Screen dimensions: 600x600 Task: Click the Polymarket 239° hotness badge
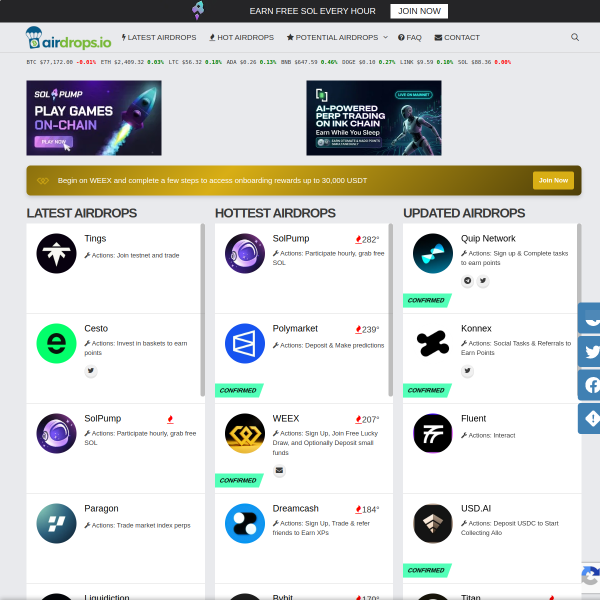(367, 329)
